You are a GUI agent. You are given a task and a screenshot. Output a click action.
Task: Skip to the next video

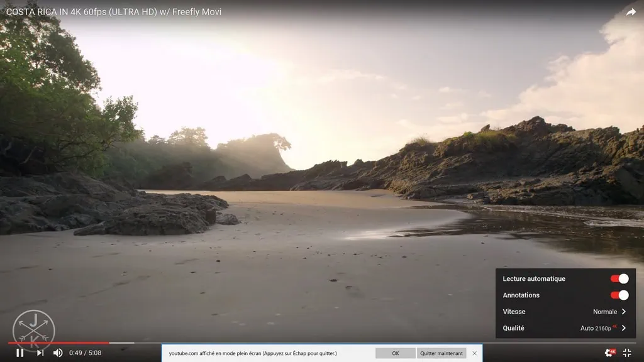coord(40,353)
